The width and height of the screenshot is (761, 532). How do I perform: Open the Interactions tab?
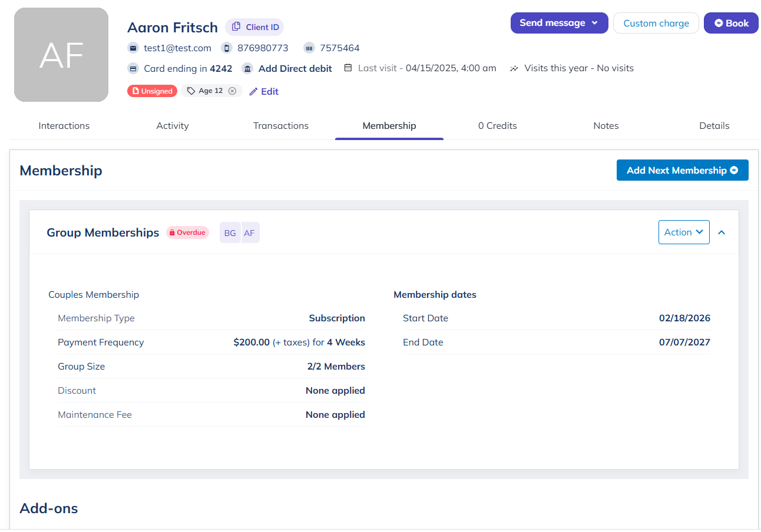64,126
